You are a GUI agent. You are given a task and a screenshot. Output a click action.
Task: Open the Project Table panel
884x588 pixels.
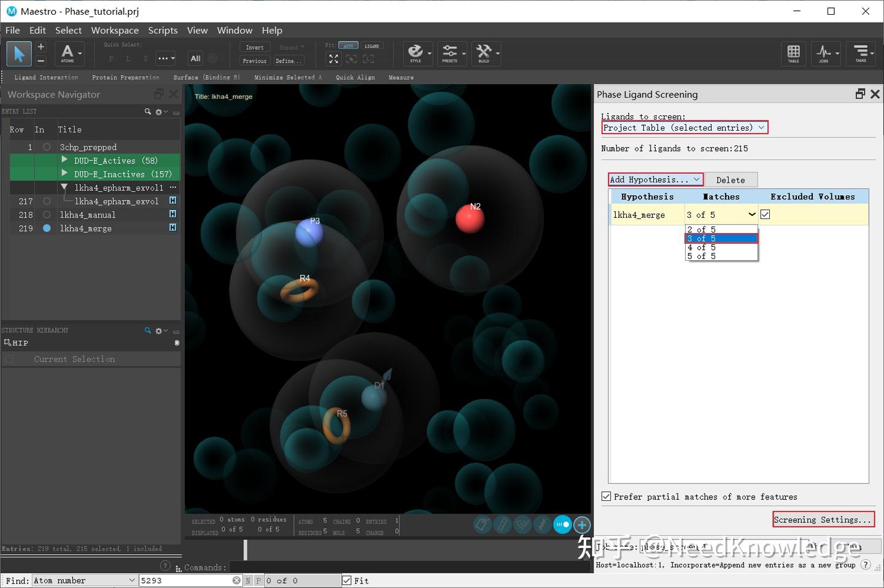tap(793, 53)
